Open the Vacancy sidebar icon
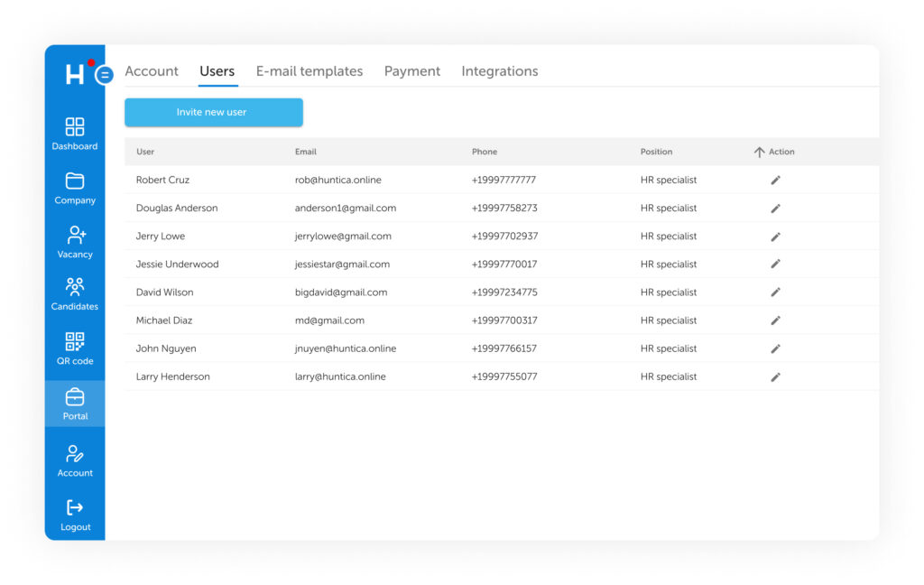The image size is (924, 585). 75,235
